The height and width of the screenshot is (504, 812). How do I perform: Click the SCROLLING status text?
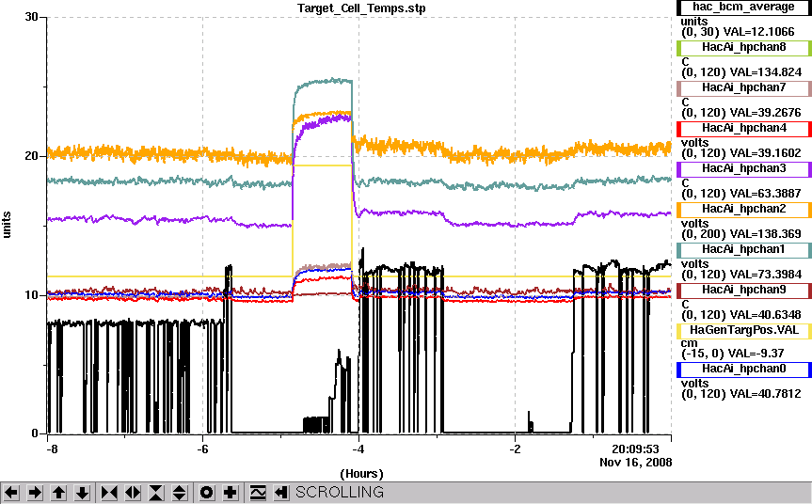point(340,492)
